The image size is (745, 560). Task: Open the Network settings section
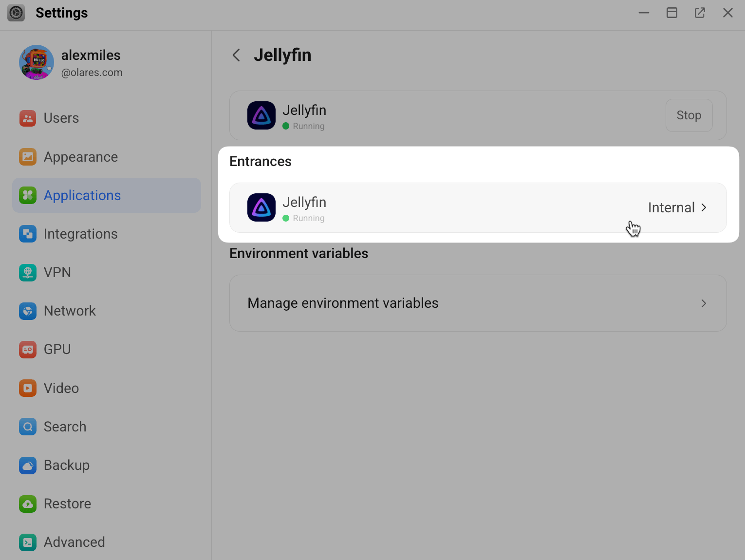[107, 311]
